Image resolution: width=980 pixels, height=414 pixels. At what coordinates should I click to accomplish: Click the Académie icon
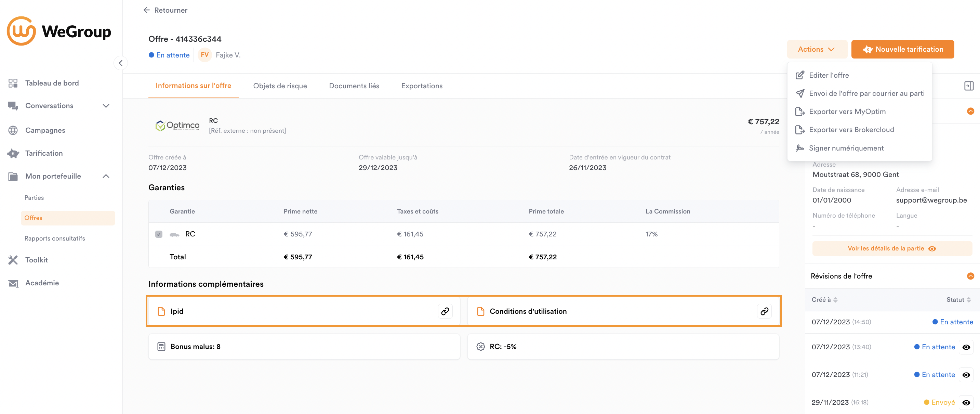[13, 283]
